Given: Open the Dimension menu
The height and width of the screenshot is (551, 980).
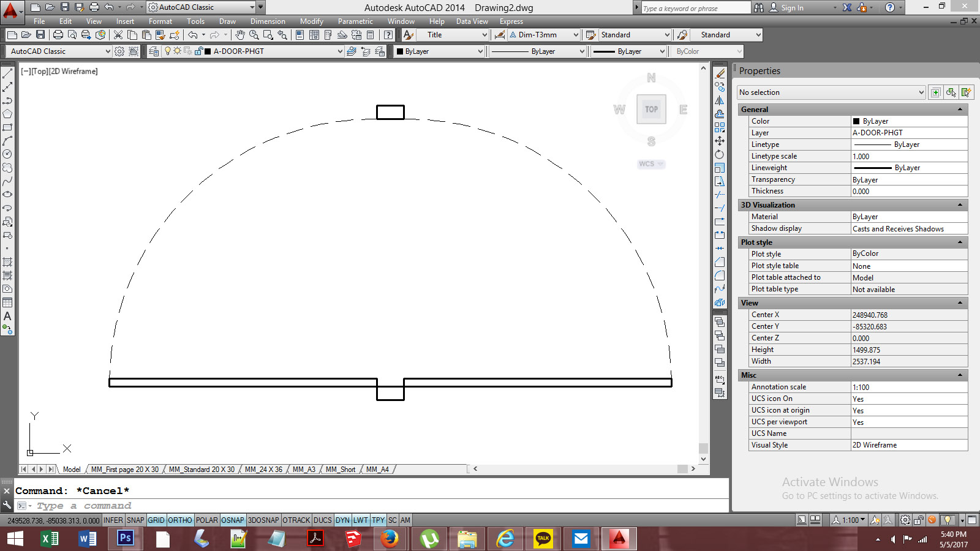Looking at the screenshot, I should [268, 21].
